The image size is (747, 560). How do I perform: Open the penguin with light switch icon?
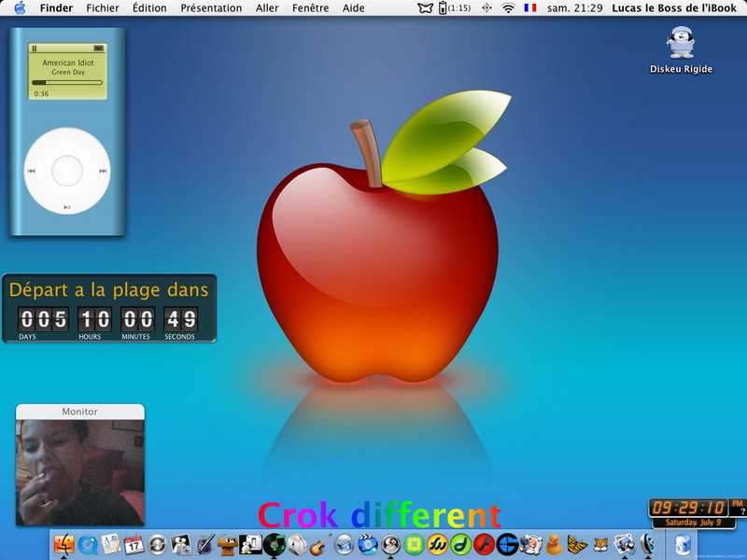pyautogui.click(x=250, y=544)
